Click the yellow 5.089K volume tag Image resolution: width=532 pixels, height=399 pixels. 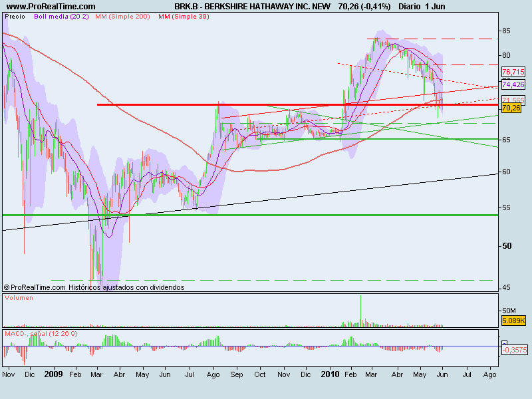pos(513,321)
